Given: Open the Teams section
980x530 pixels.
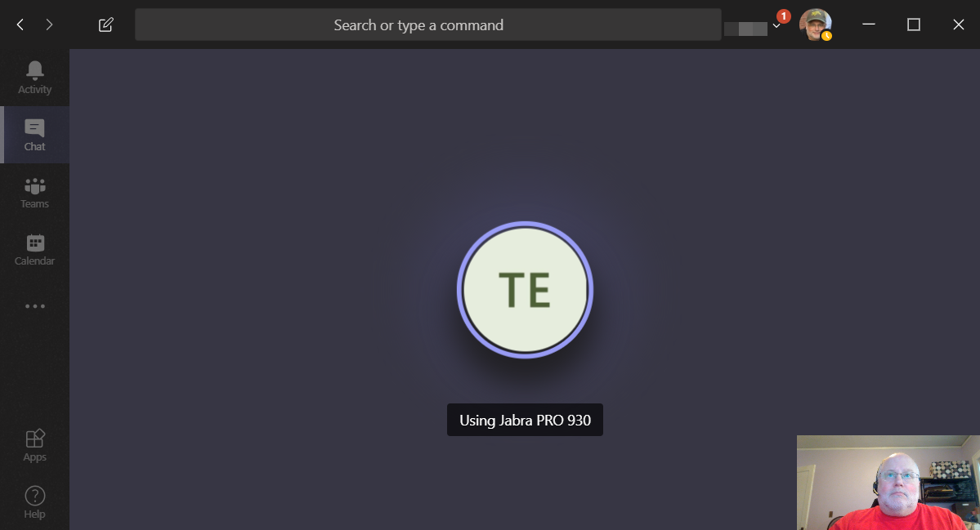Looking at the screenshot, I should [34, 192].
